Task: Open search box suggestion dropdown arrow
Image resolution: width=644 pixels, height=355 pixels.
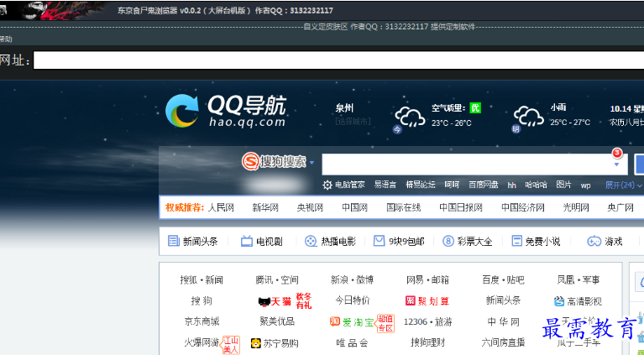Action: [616, 164]
